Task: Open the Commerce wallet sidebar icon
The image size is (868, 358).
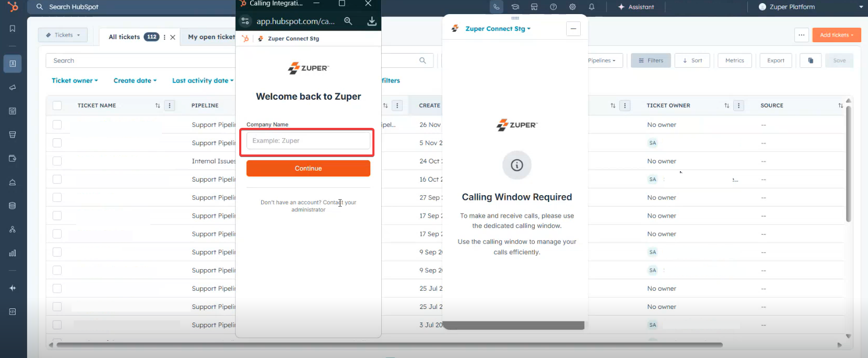Action: point(13,159)
